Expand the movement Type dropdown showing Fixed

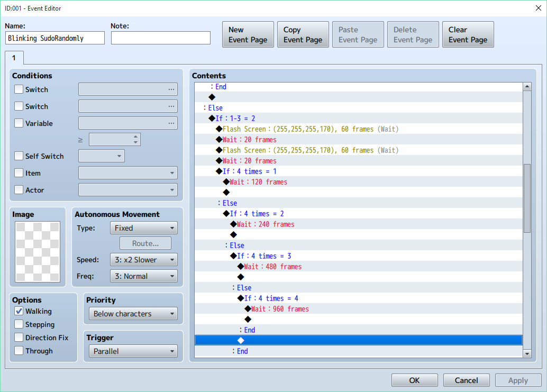[x=143, y=228]
